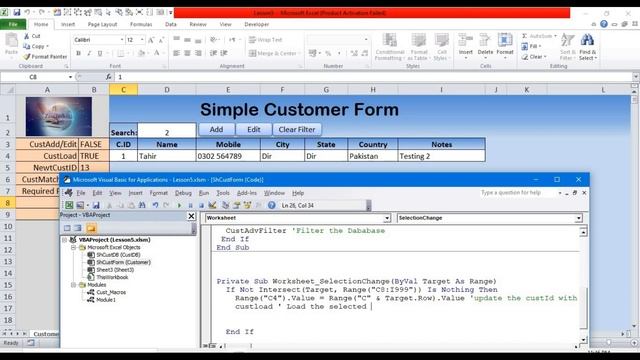640x360 pixels.
Task: Open the SelectionChange procedure dropdown
Action: 578,218
